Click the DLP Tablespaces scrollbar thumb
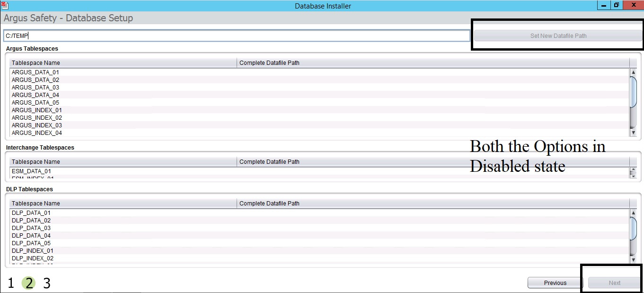 click(634, 228)
